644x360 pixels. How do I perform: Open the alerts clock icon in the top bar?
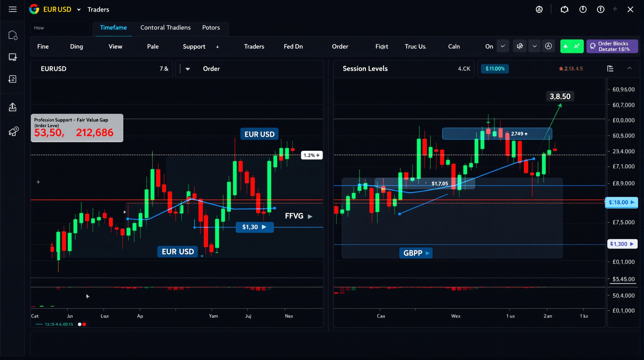tap(582, 9)
